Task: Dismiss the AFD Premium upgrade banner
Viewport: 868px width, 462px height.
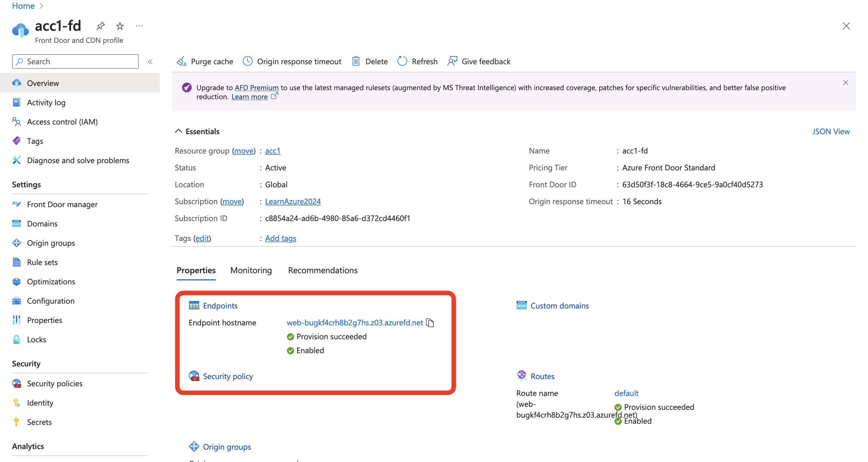Action: click(846, 82)
